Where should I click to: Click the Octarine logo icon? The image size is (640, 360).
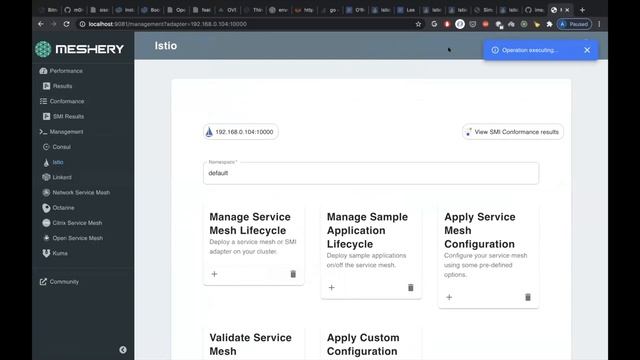46,208
